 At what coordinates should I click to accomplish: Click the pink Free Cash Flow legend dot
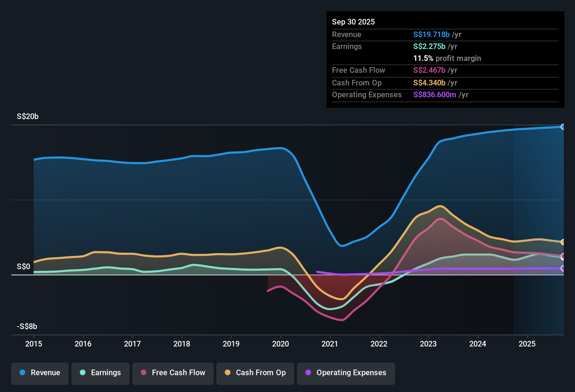143,373
